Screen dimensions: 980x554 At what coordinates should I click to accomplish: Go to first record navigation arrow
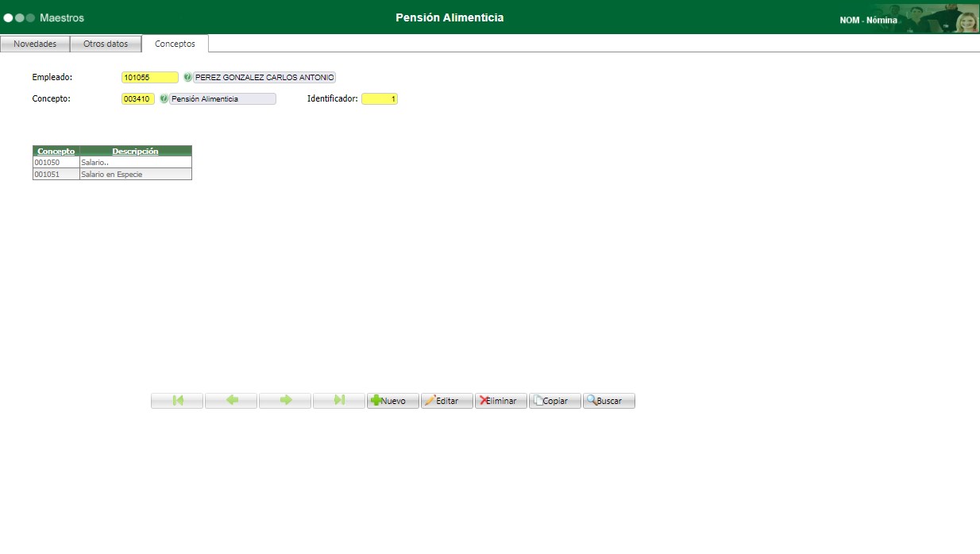click(177, 401)
